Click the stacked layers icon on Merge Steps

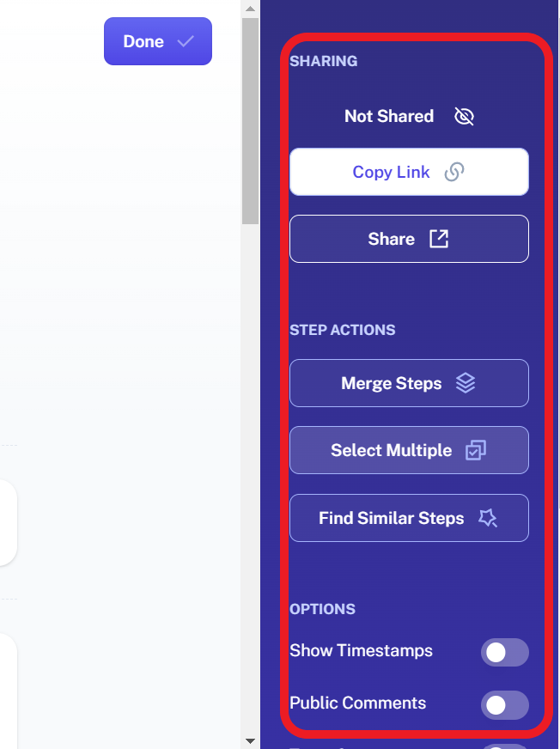(x=466, y=383)
